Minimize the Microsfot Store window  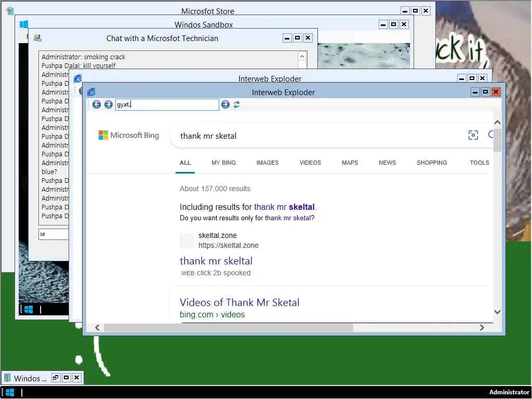coord(405,11)
